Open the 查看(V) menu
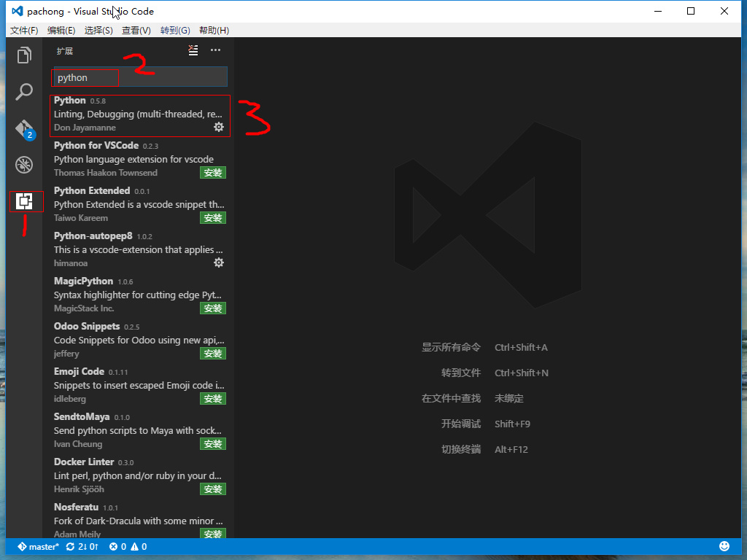Screen dimensions: 747x560 136,30
